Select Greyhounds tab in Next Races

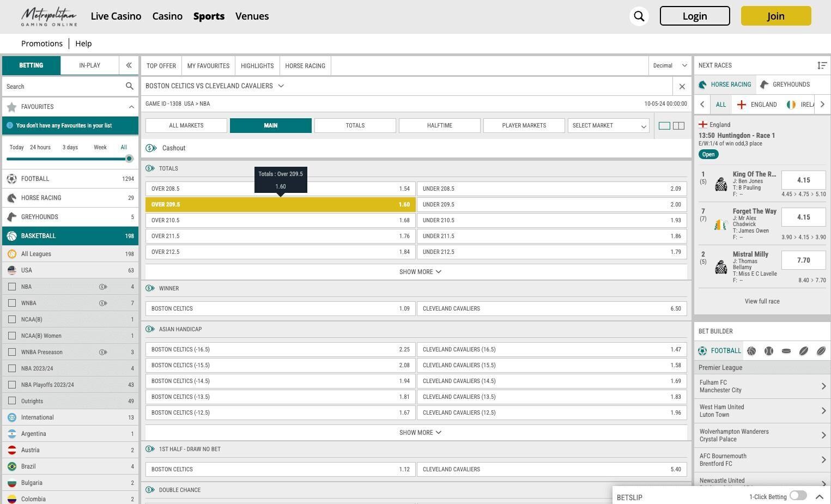tap(785, 84)
